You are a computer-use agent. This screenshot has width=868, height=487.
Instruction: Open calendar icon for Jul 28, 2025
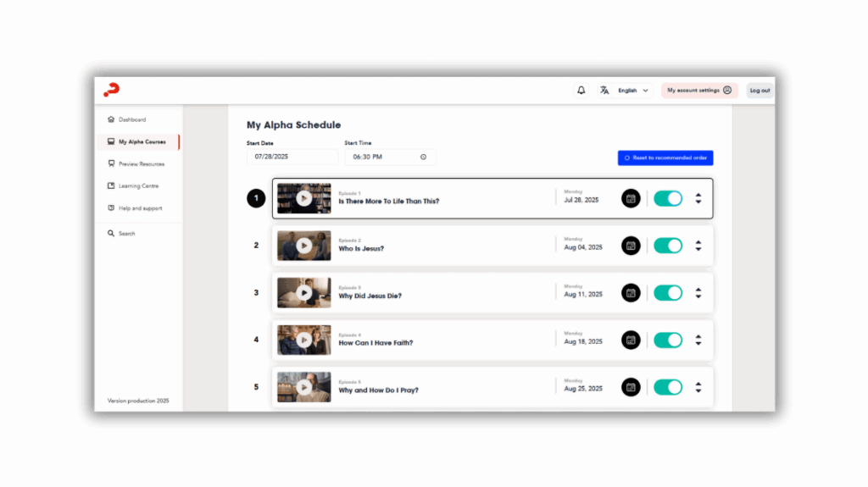[631, 198]
